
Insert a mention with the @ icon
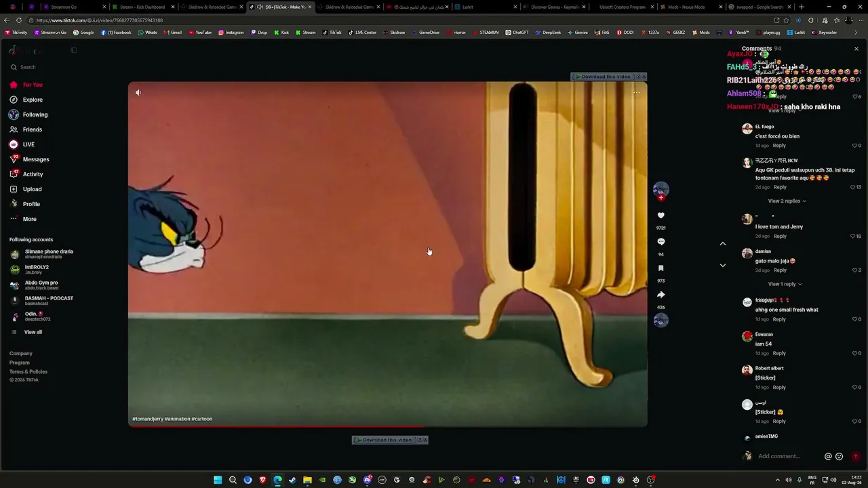tap(828, 457)
